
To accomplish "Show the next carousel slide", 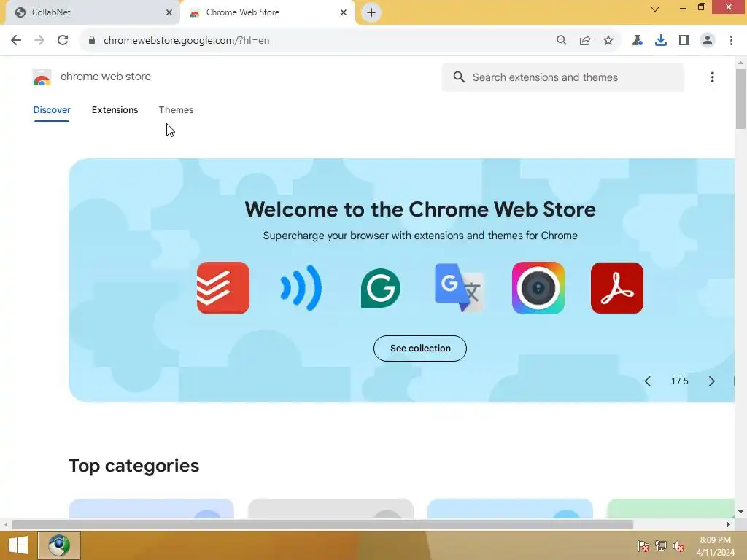I will coord(711,381).
